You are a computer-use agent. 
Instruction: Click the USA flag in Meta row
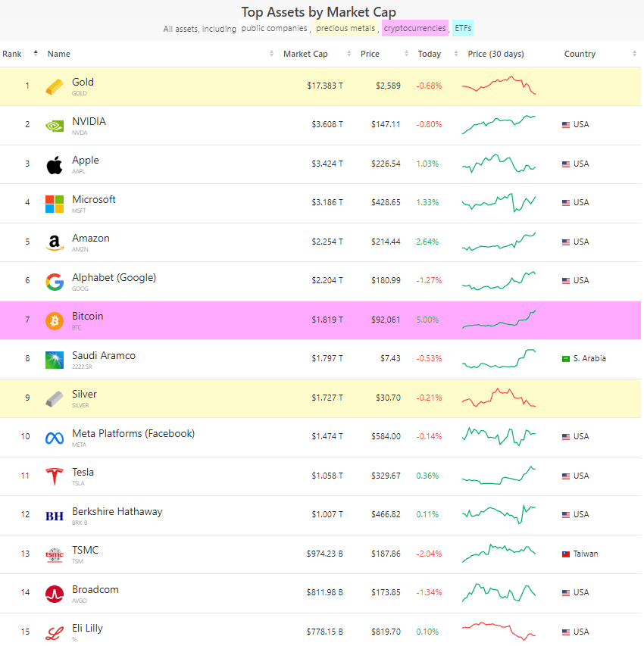pyautogui.click(x=566, y=437)
